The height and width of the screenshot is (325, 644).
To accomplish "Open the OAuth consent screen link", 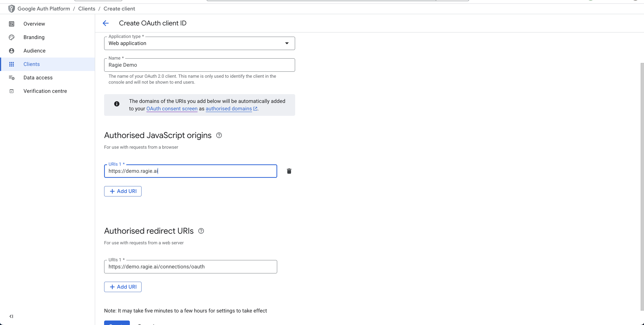I will tap(172, 109).
